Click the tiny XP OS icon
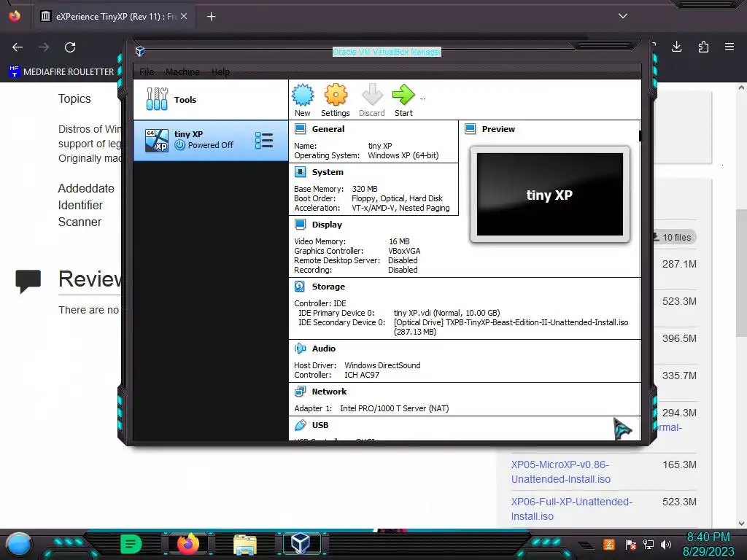 pyautogui.click(x=157, y=141)
